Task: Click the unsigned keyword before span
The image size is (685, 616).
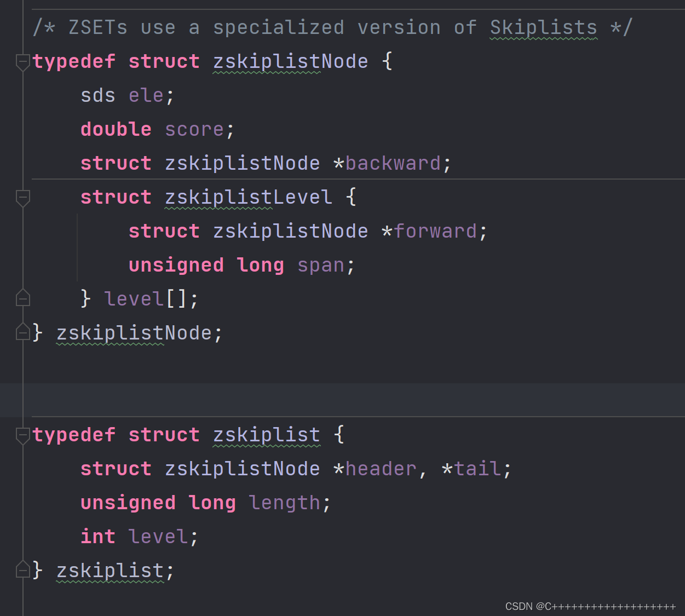Action: tap(176, 265)
